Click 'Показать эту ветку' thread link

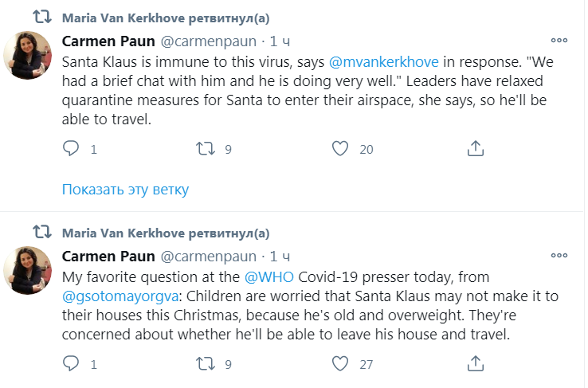126,189
